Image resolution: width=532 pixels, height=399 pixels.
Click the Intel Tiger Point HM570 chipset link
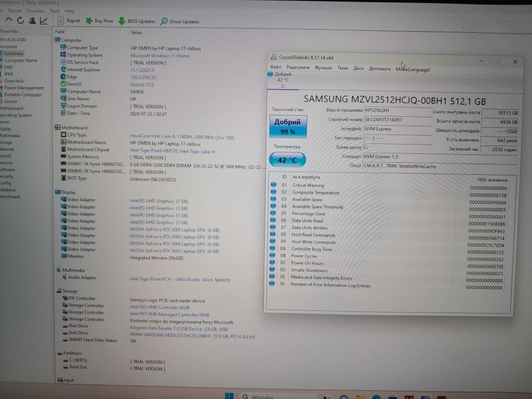pos(172,151)
